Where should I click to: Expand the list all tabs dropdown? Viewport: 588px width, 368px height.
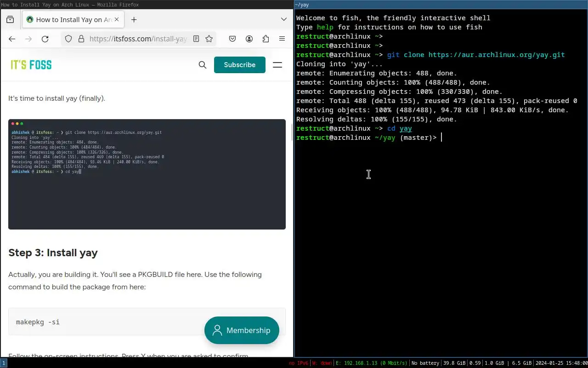click(x=284, y=19)
